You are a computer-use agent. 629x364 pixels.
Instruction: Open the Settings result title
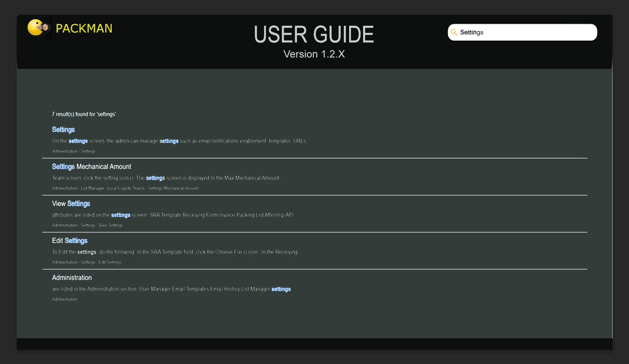coord(63,130)
